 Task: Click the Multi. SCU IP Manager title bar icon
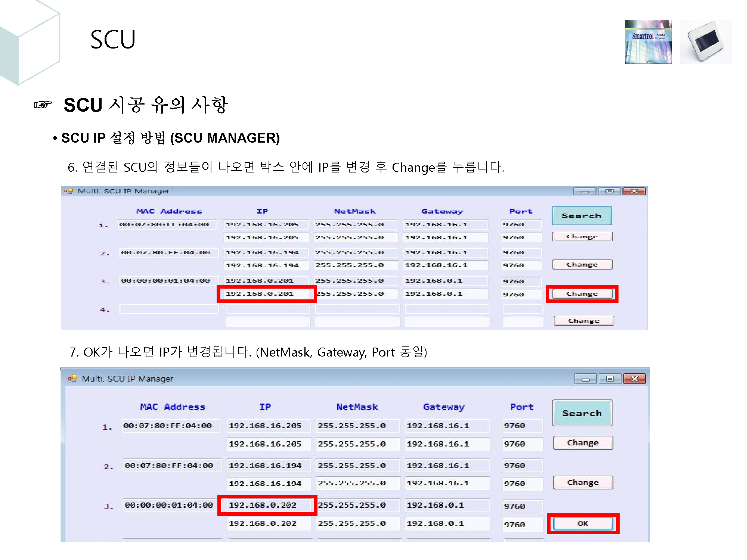coord(69,191)
